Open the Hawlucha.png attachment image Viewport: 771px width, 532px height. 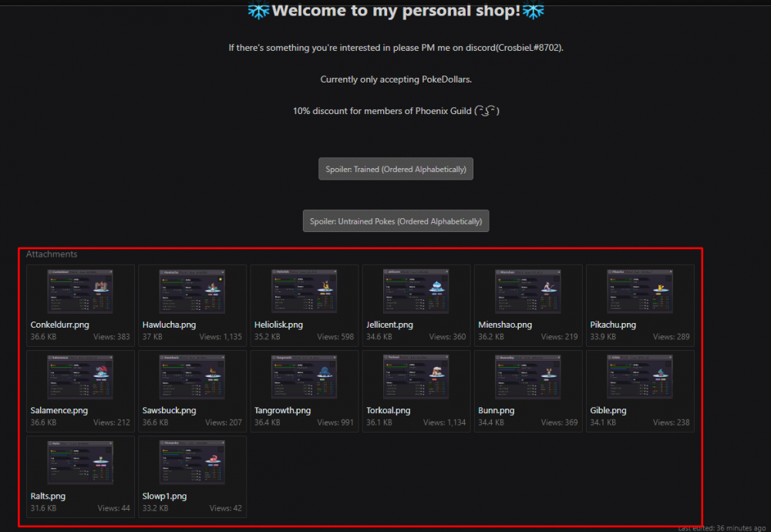(192, 291)
